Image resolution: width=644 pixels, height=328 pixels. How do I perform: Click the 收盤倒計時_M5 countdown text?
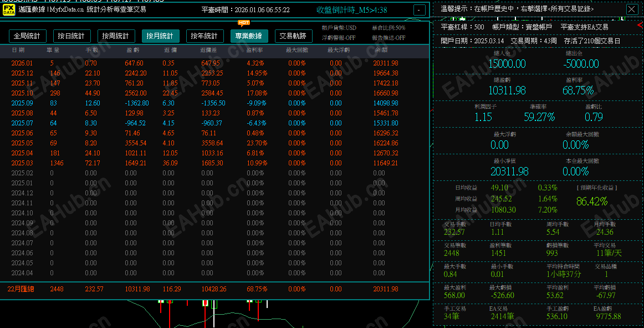coord(351,10)
